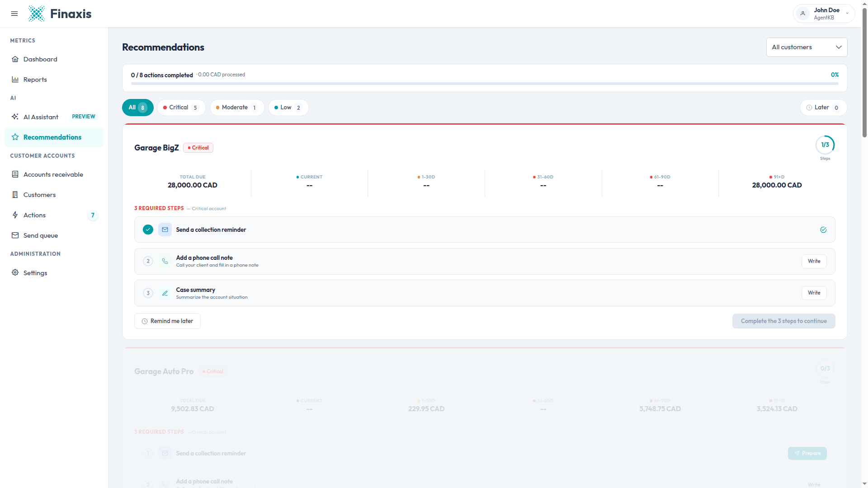Click the Garage Auto Pro customer name
This screenshot has width=868, height=488.
(164, 371)
